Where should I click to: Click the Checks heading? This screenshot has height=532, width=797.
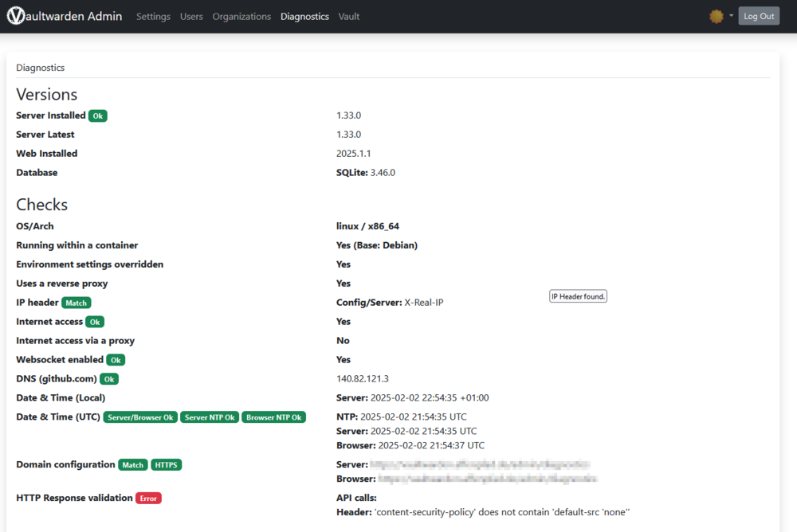(41, 204)
